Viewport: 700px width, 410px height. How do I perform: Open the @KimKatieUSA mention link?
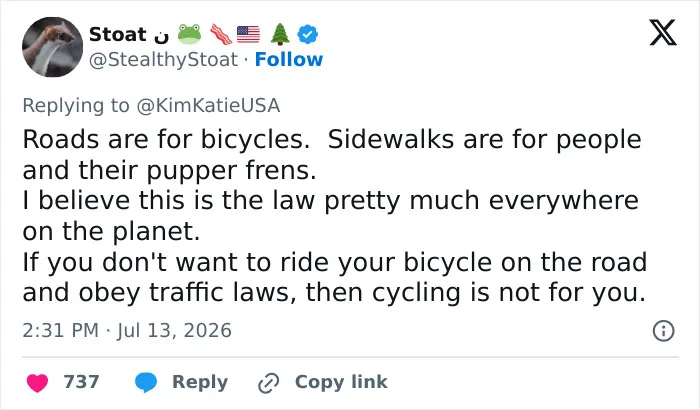pos(208,106)
